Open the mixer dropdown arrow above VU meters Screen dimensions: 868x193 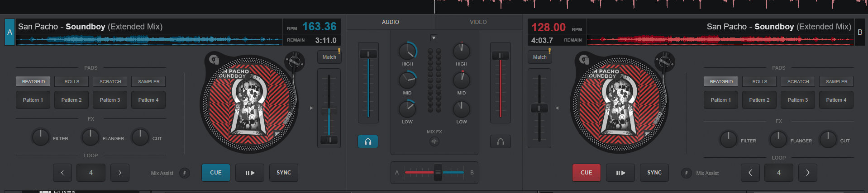point(434,38)
